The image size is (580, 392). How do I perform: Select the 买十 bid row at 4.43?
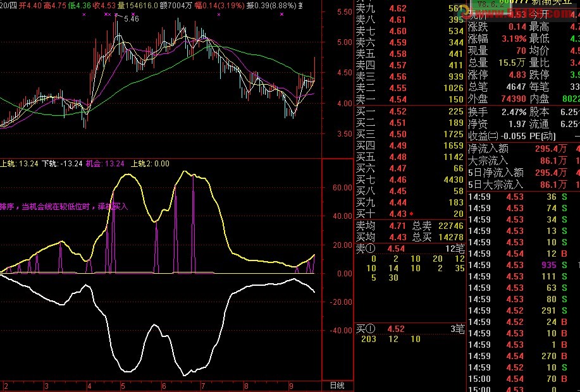click(x=409, y=214)
